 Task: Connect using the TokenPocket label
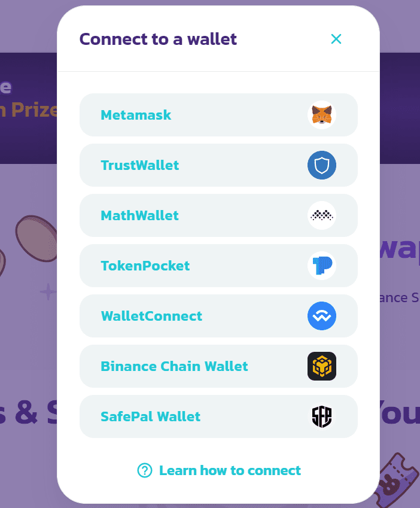click(145, 266)
